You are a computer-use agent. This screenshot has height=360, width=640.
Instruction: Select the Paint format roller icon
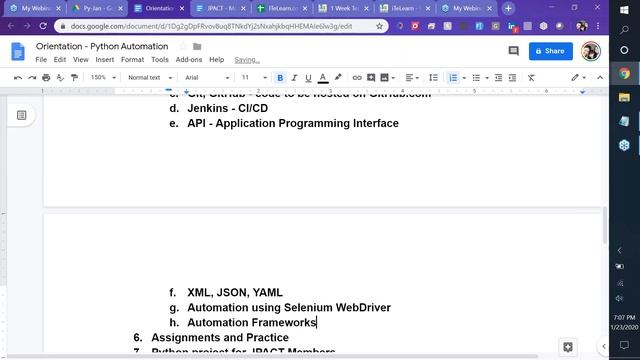coord(74,78)
